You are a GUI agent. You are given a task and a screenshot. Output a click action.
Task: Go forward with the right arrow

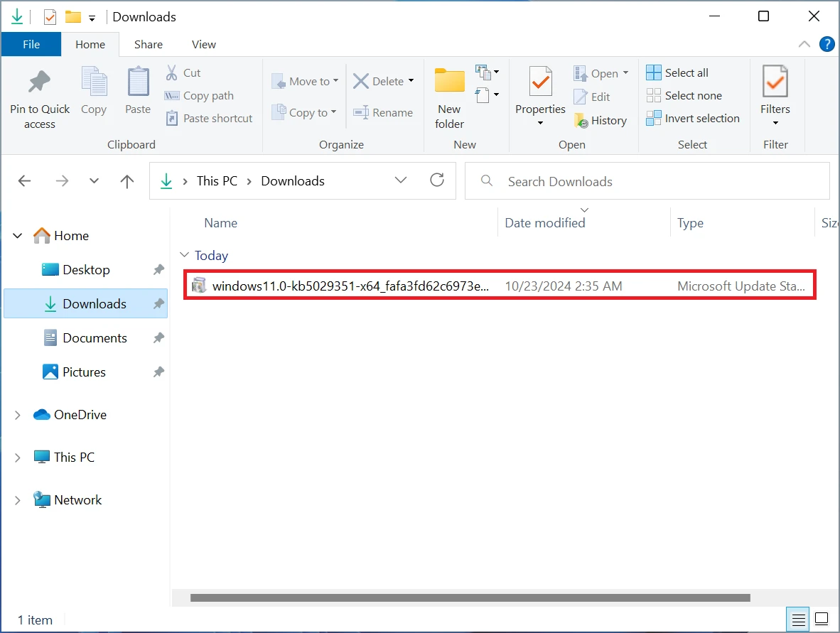click(x=62, y=181)
